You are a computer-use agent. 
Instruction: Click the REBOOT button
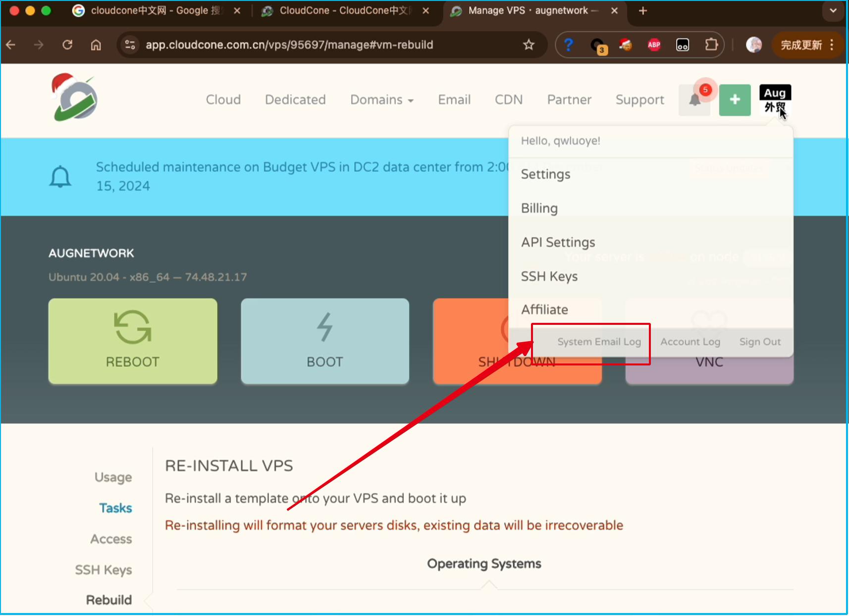pyautogui.click(x=133, y=341)
